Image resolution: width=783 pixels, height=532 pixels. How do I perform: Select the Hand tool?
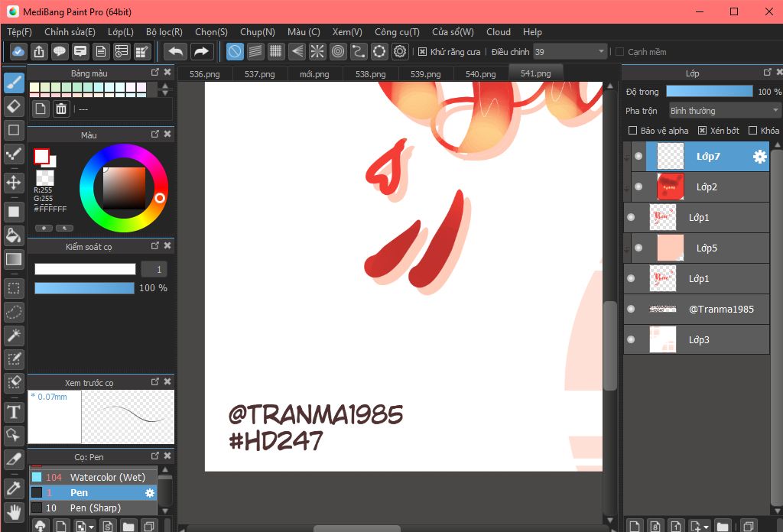click(x=14, y=511)
